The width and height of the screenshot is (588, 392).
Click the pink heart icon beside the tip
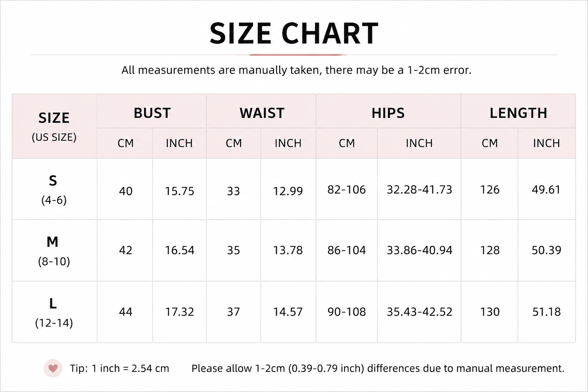[x=53, y=368]
